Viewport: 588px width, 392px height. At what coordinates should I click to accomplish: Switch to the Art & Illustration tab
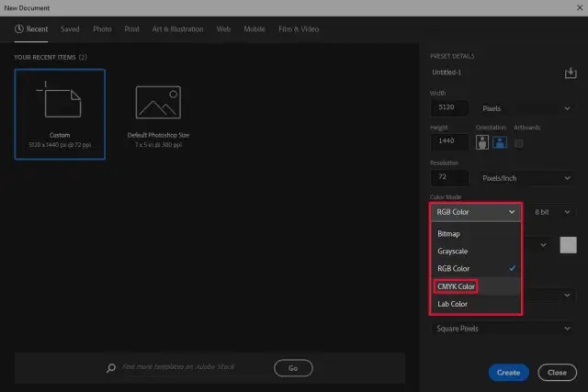pos(177,29)
